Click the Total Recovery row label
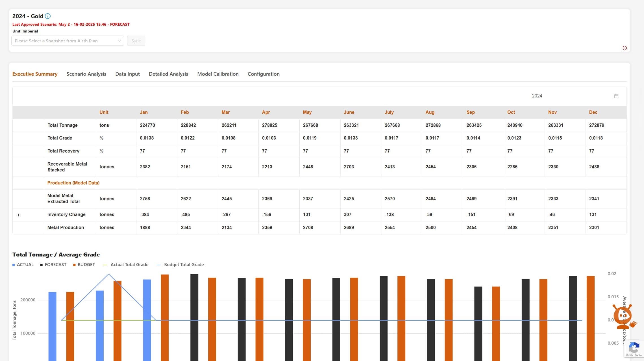The width and height of the screenshot is (644, 361). pyautogui.click(x=64, y=151)
